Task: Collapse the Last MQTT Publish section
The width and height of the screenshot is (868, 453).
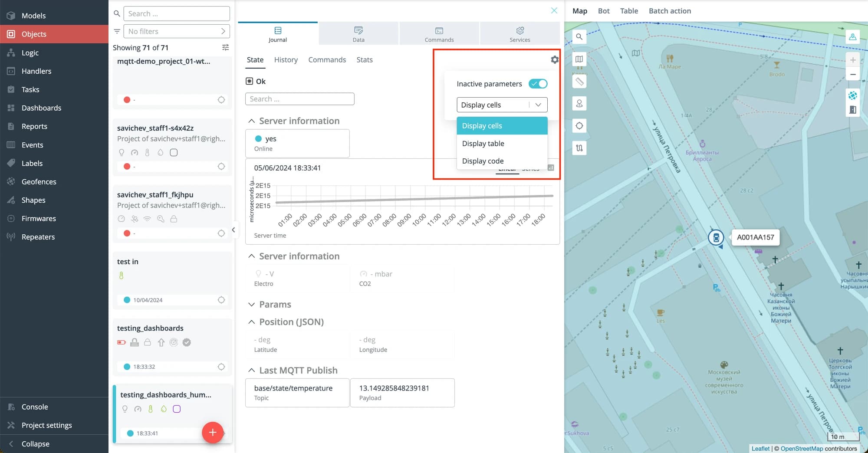Action: coord(251,370)
